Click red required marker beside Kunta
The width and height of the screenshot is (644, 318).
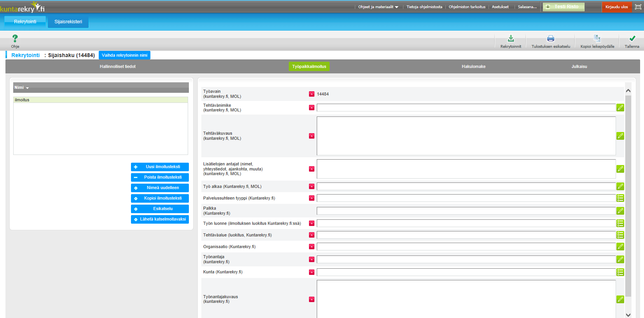click(312, 272)
